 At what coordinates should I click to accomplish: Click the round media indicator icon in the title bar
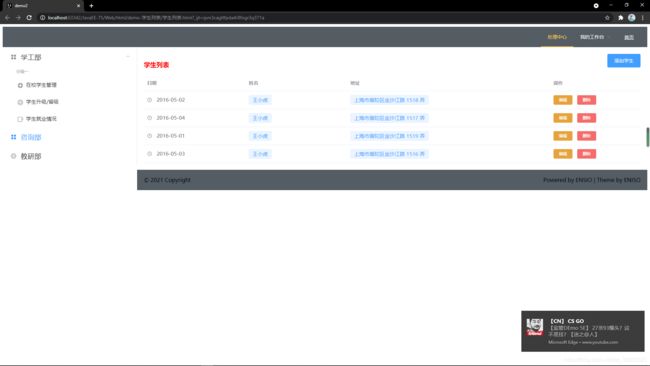596,6
